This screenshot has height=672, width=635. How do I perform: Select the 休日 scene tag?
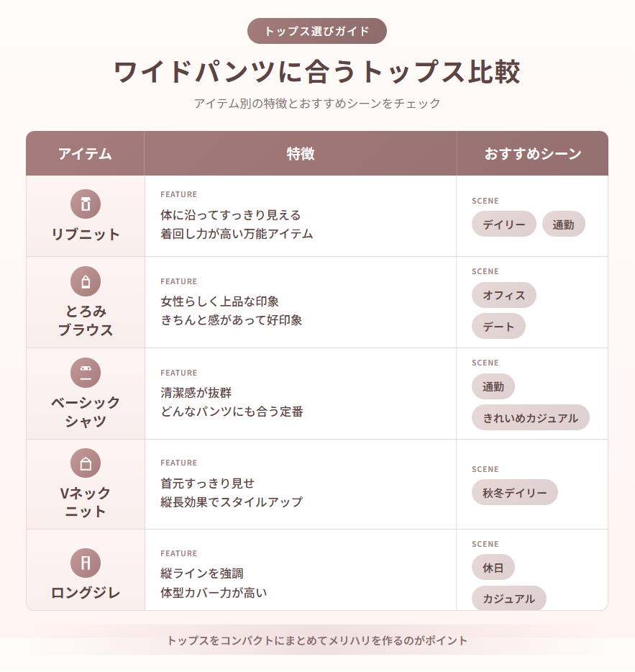coord(493,568)
